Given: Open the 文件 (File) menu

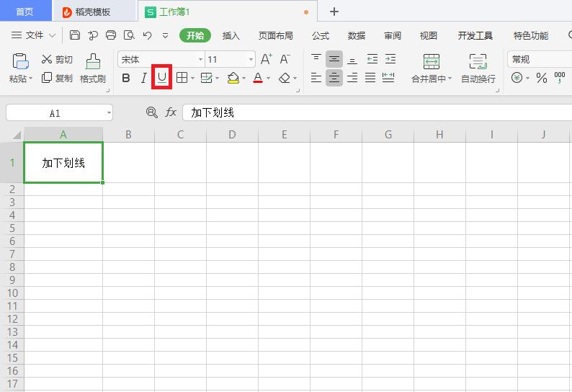Looking at the screenshot, I should click(33, 35).
